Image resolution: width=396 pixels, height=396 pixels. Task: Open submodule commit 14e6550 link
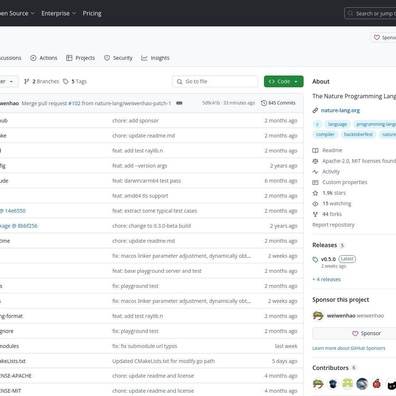(15, 211)
